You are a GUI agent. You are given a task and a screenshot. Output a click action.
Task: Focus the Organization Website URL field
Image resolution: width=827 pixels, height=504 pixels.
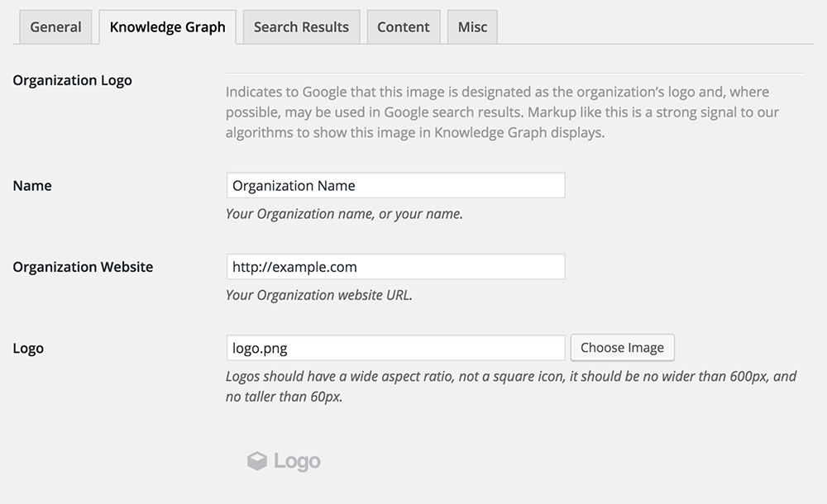395,267
